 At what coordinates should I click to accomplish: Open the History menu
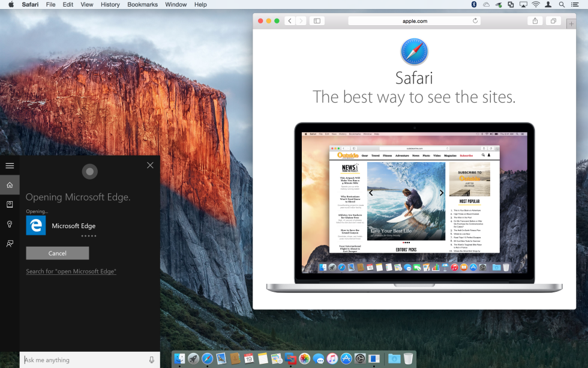[x=110, y=4]
